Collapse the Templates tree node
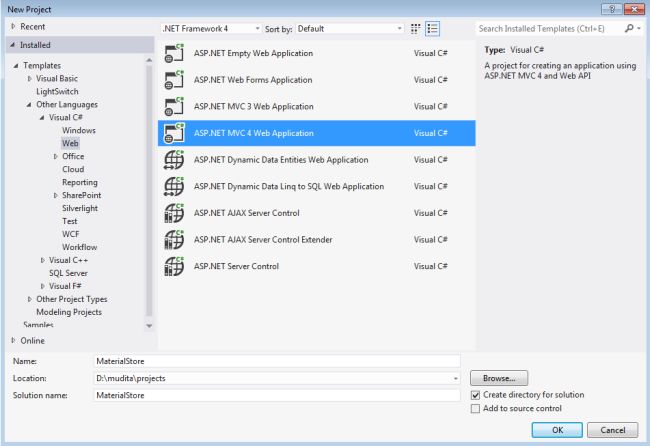 pyautogui.click(x=16, y=65)
